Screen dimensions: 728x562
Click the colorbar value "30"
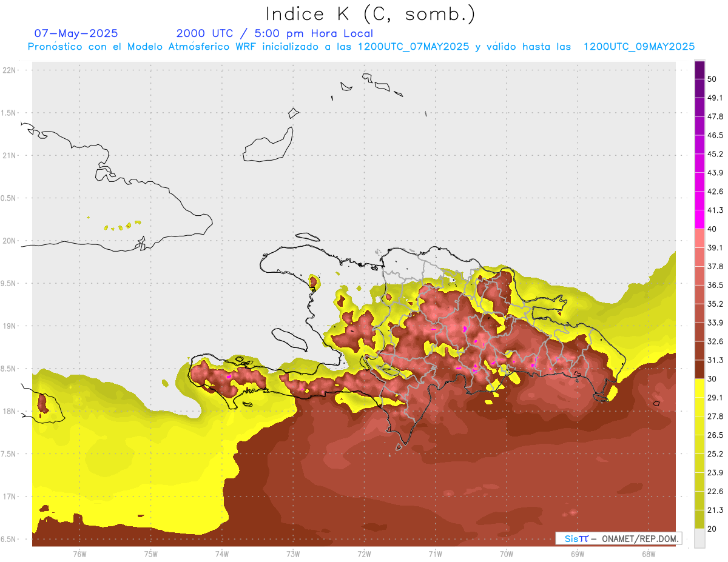coord(712,379)
